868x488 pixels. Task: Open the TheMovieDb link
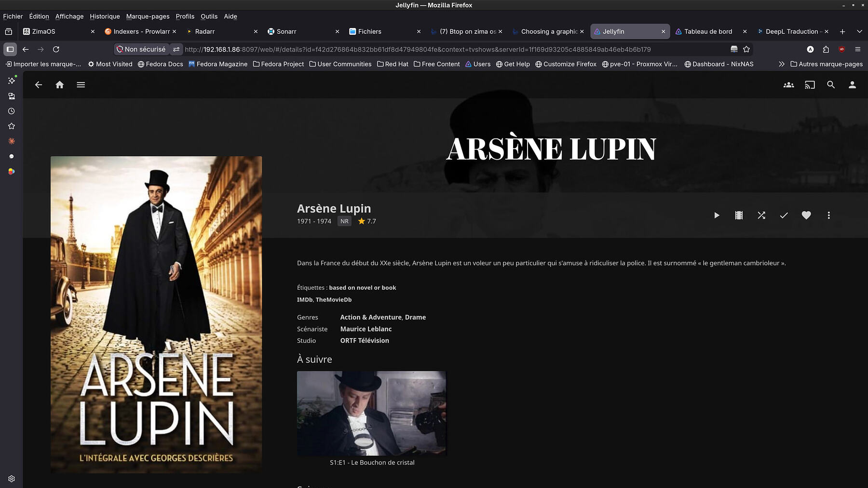tap(334, 300)
